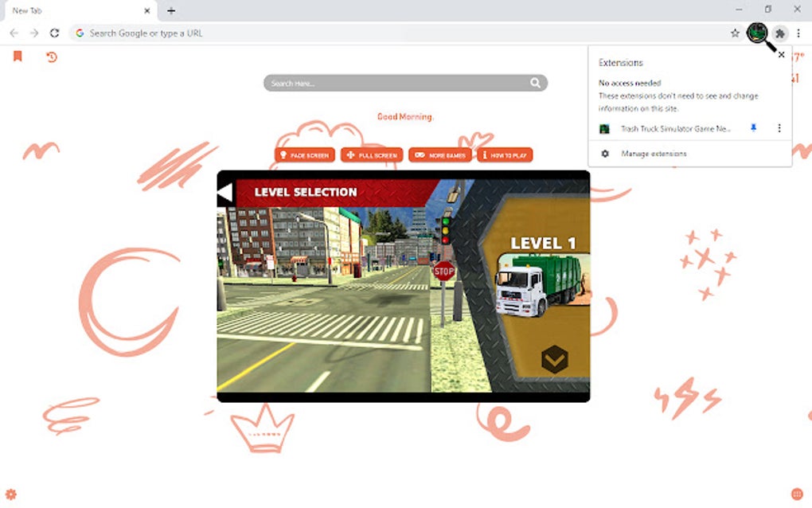Open the Chrome extensions puzzle icon

(780, 33)
